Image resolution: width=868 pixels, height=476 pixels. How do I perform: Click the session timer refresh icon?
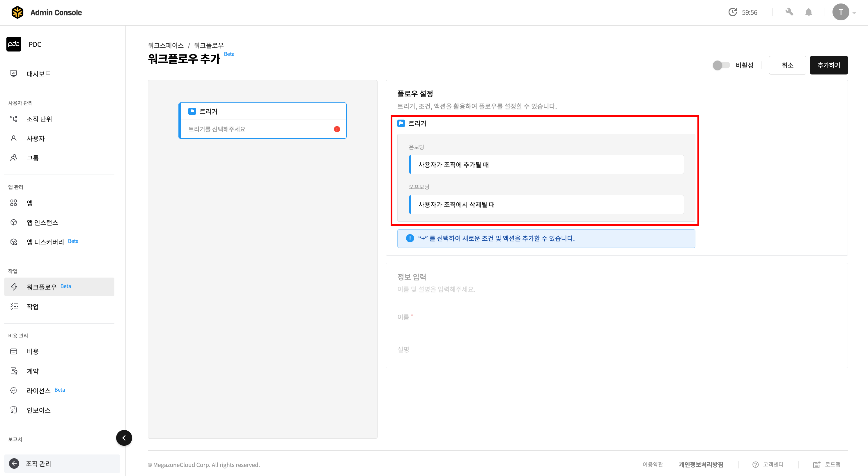point(733,12)
